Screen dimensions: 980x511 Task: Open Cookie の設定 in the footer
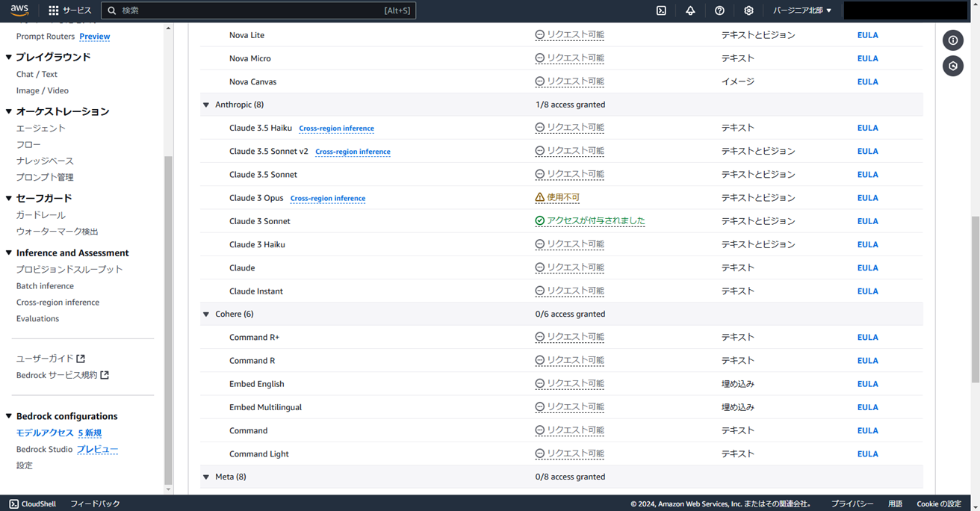pos(939,504)
